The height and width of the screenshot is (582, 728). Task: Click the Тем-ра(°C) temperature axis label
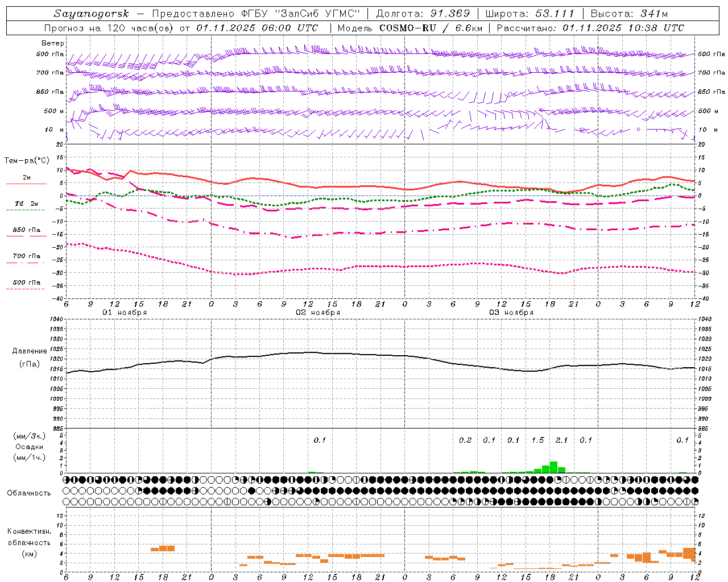(x=27, y=161)
